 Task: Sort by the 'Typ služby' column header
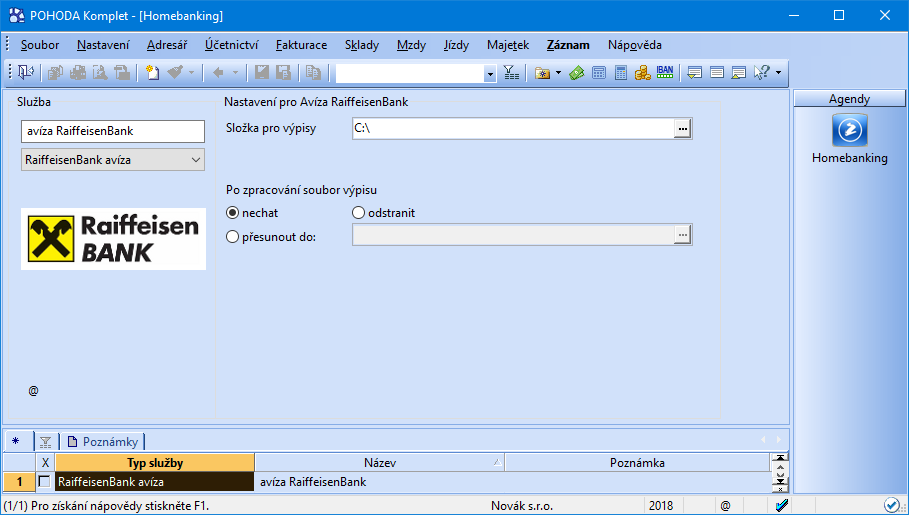point(155,463)
